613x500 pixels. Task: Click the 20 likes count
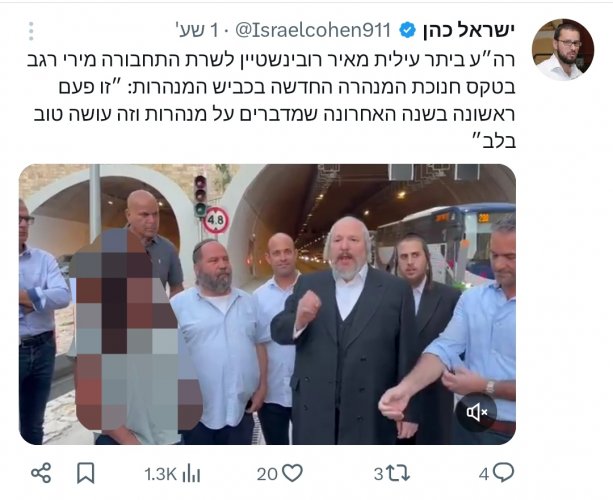tap(267, 474)
